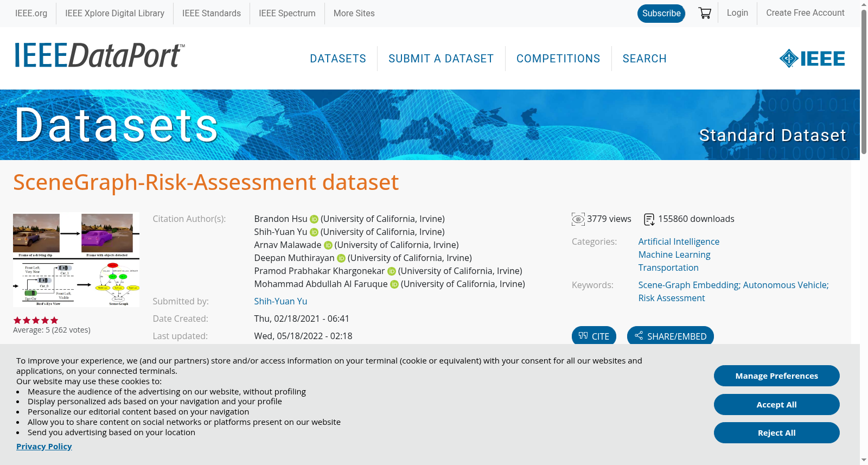Viewport: 868px width, 465px height.
Task: Open Arnav Malawade's ORCID icon
Action: click(x=328, y=245)
